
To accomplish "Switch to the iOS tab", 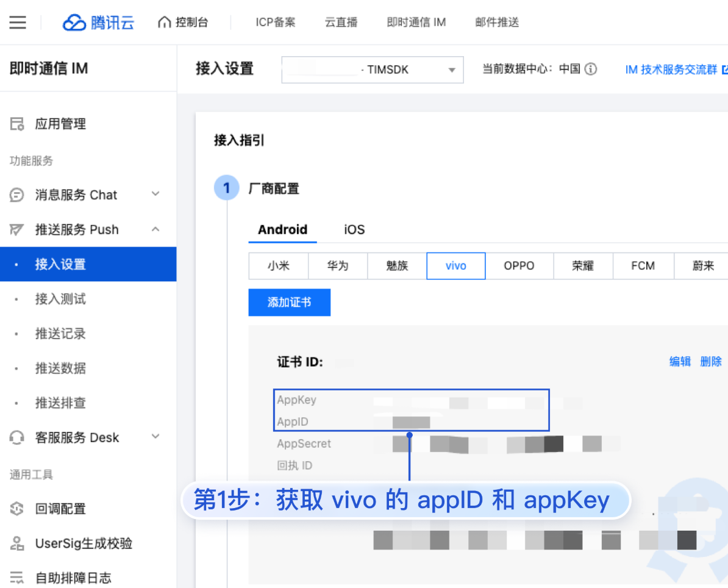I will [x=354, y=229].
